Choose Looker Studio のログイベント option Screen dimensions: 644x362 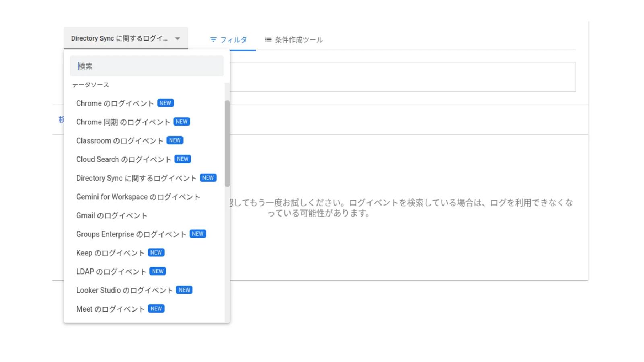pos(124,290)
